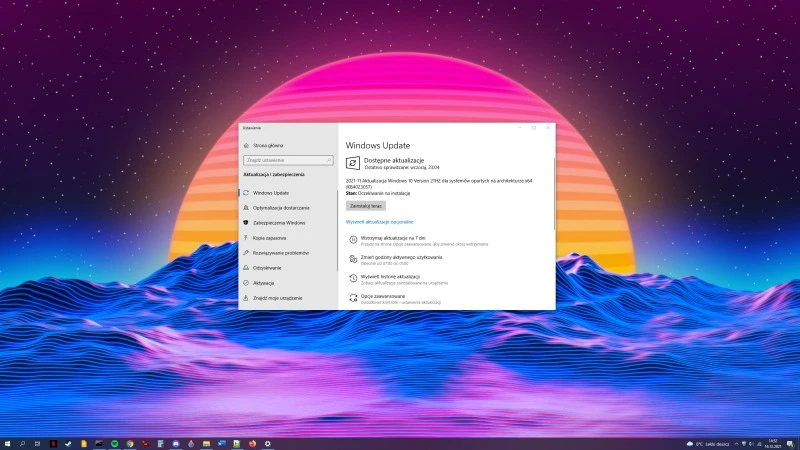Show hidden tray icons chevron
This screenshot has height=450, width=800.
[x=736, y=444]
